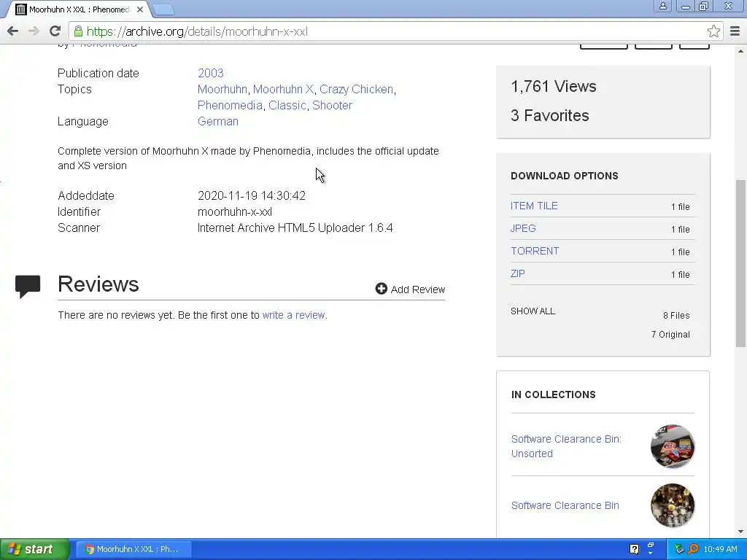Click SHOW ALL download options
Viewport: 747px width, 560px height.
533,311
